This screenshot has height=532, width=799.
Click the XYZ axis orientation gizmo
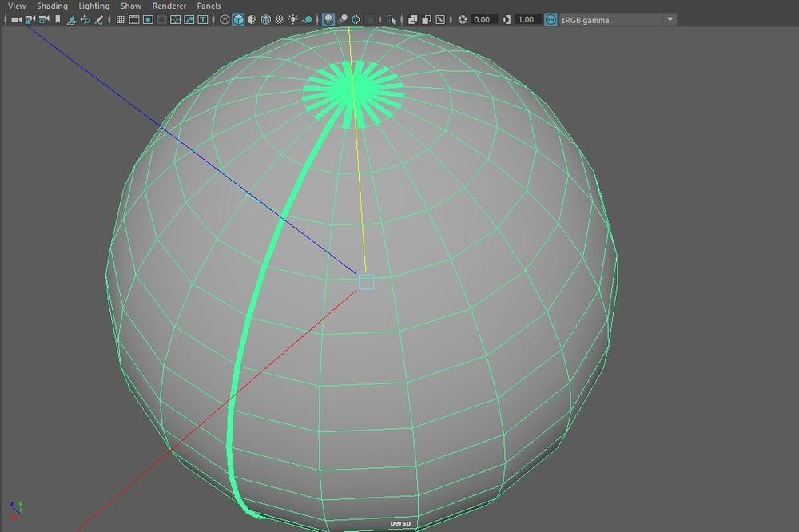click(x=15, y=510)
